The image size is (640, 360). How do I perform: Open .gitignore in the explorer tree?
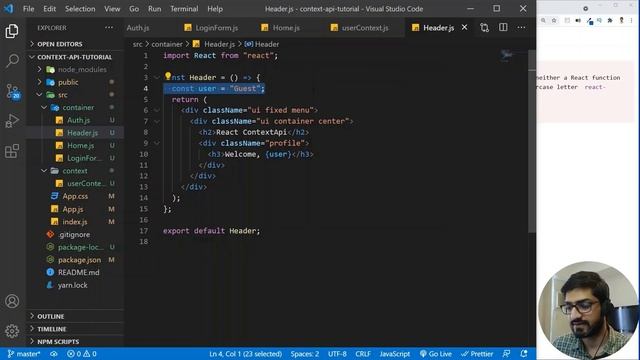[74, 235]
